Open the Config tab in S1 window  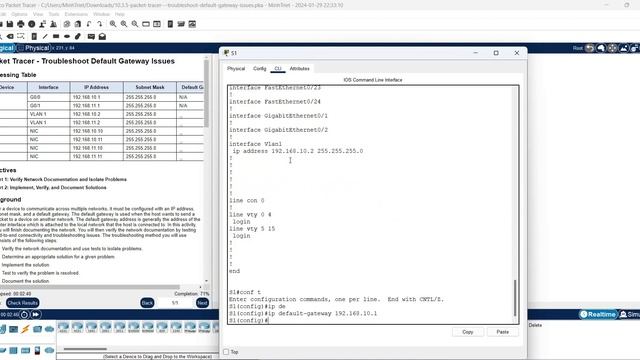pos(260,69)
